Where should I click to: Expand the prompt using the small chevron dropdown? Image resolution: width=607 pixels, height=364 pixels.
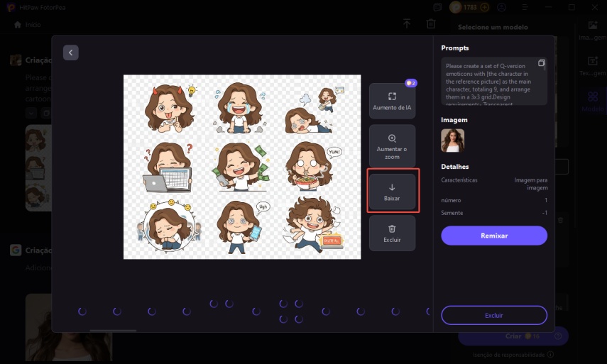pyautogui.click(x=542, y=100)
